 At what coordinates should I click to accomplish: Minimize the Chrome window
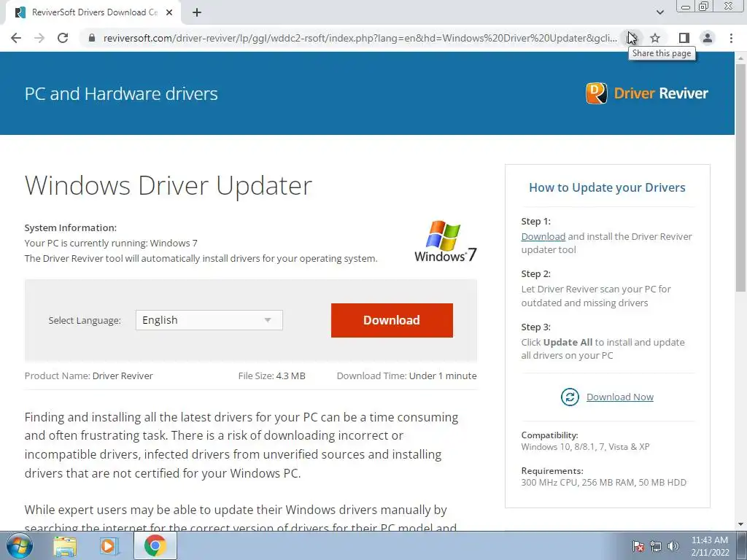point(686,7)
